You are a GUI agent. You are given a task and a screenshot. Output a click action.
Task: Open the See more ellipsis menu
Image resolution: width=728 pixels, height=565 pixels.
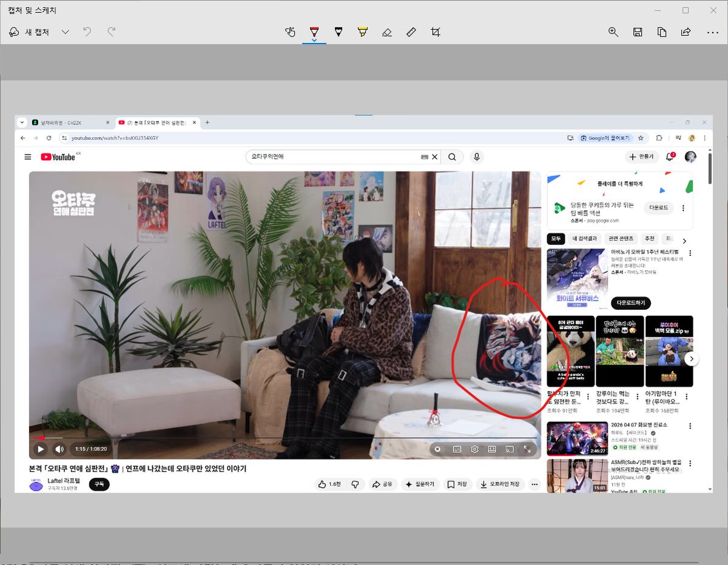coord(712,32)
